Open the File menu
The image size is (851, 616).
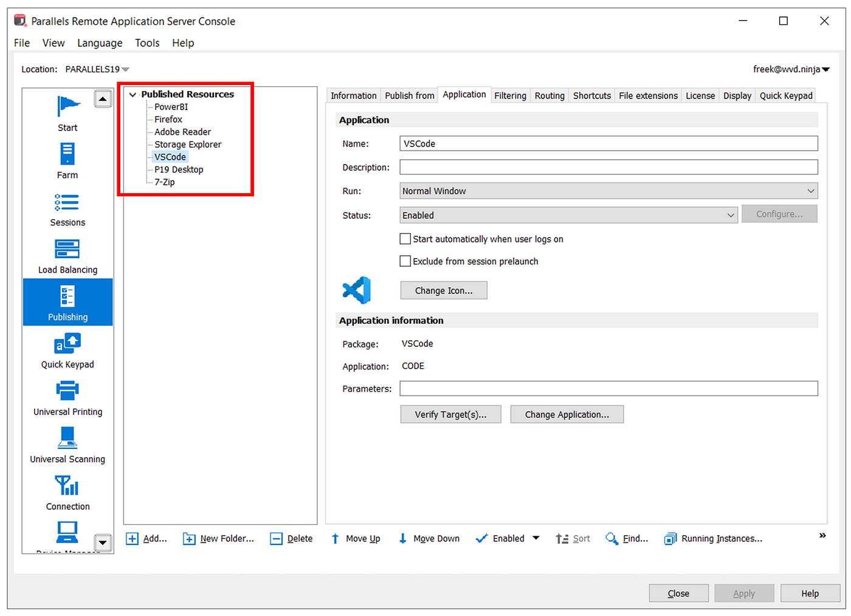22,43
